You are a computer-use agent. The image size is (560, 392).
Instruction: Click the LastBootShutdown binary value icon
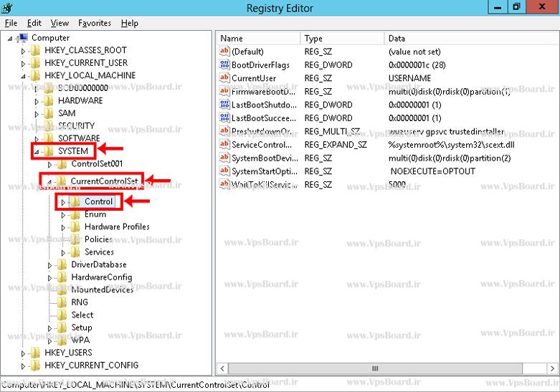[224, 105]
